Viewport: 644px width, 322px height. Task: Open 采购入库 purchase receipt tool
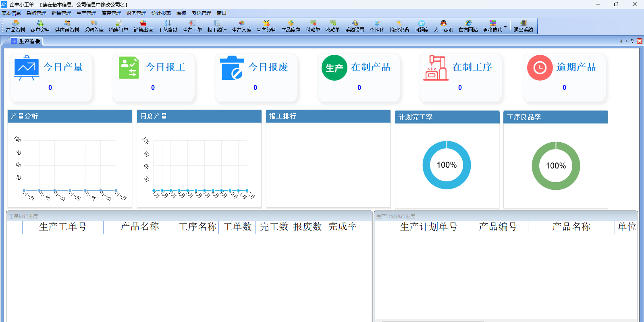(x=94, y=26)
